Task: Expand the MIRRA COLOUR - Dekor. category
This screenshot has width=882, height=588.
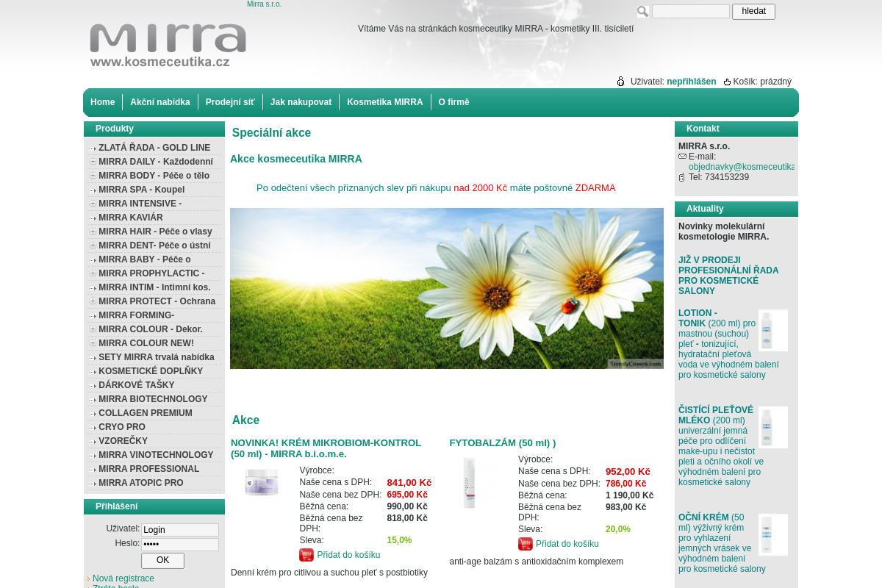Action: point(93,329)
